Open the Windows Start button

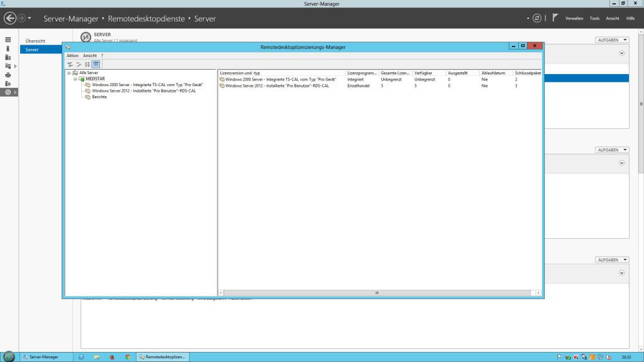pos(9,357)
